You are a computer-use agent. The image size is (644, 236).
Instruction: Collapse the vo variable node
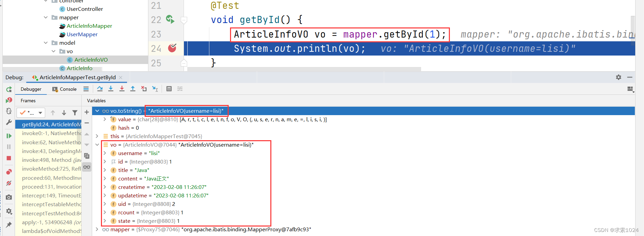(97, 145)
